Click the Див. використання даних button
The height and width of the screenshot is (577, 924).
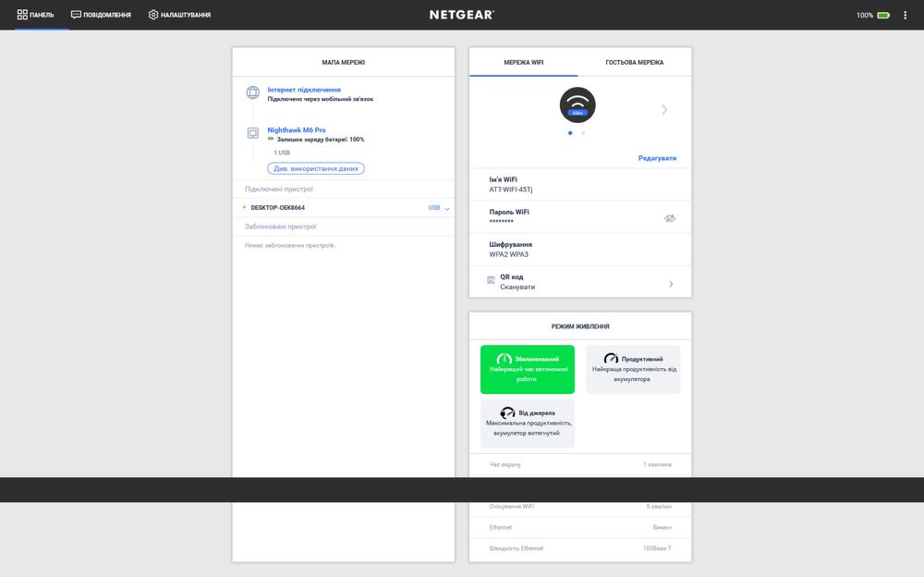[316, 168]
